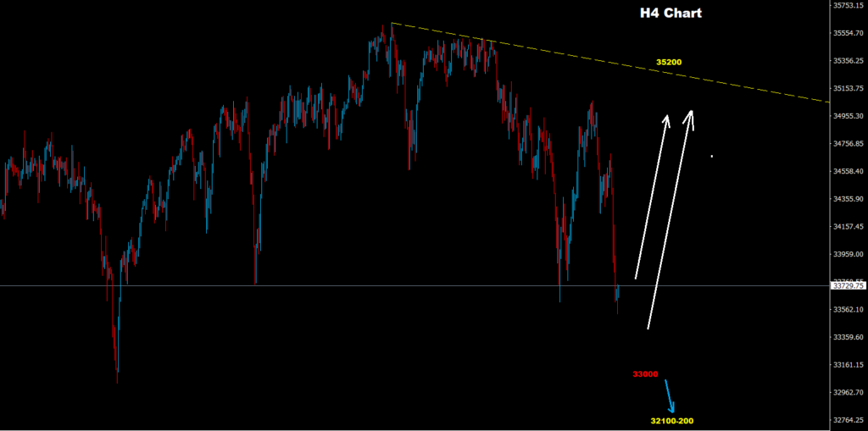Select the yellow 32100-200 target label

click(x=672, y=421)
